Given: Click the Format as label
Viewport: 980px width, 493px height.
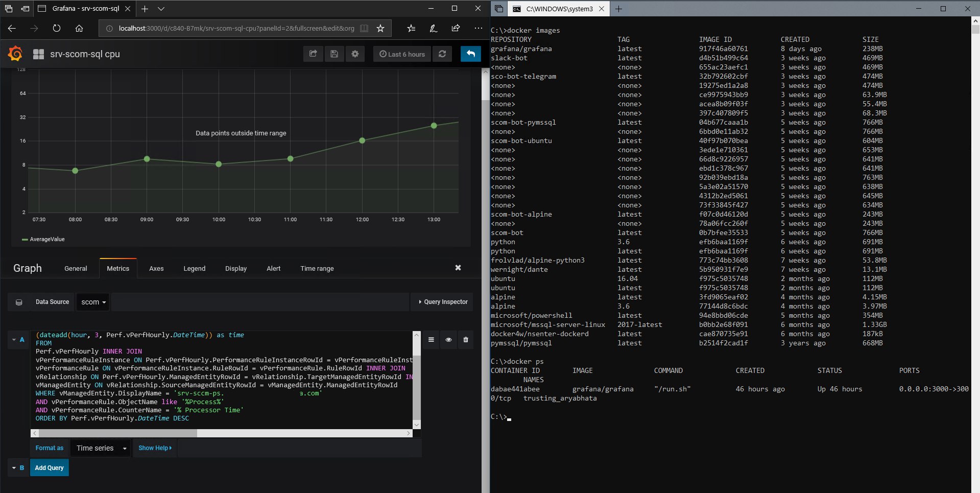Looking at the screenshot, I should point(50,448).
